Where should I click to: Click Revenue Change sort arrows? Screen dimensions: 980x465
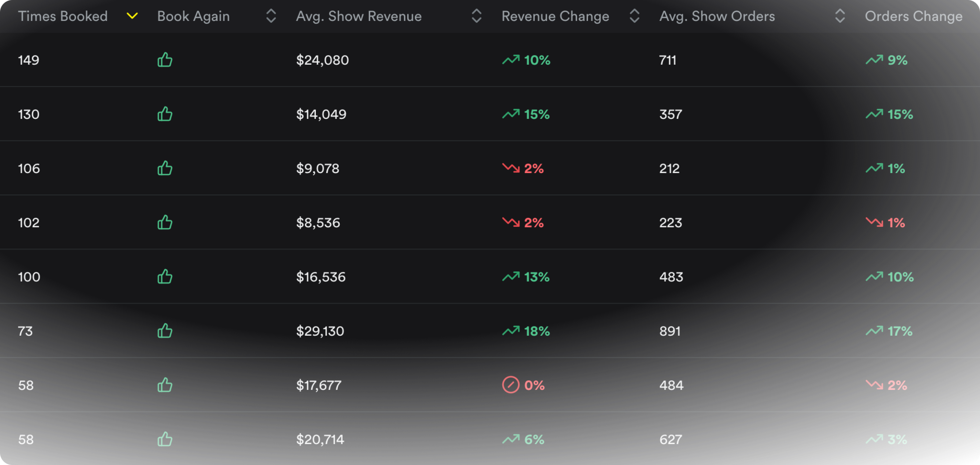coord(634,16)
